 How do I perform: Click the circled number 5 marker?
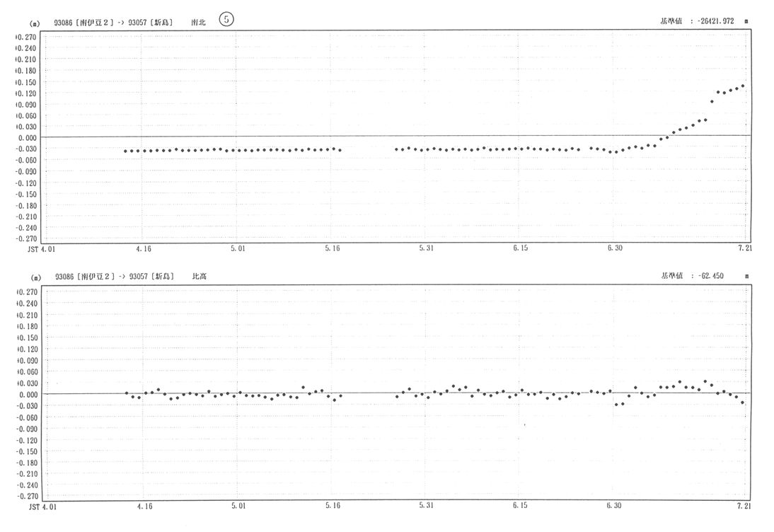point(226,20)
